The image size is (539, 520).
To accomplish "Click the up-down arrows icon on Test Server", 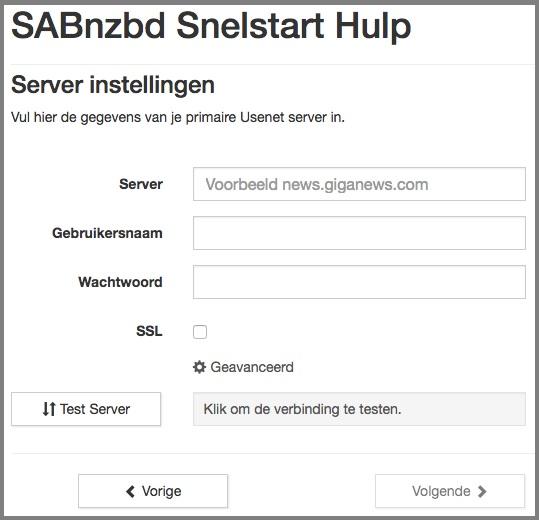I will [x=49, y=409].
